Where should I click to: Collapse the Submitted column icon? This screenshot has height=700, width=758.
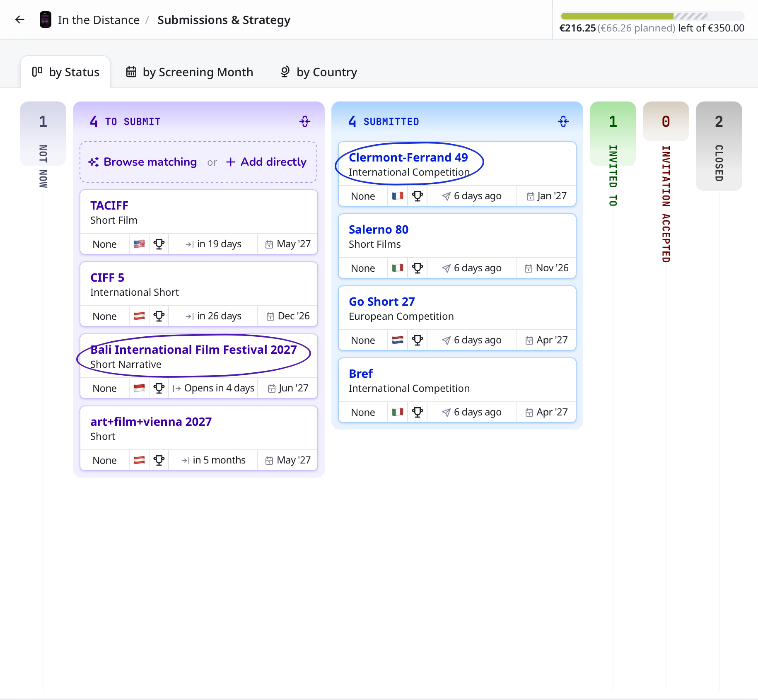point(563,121)
